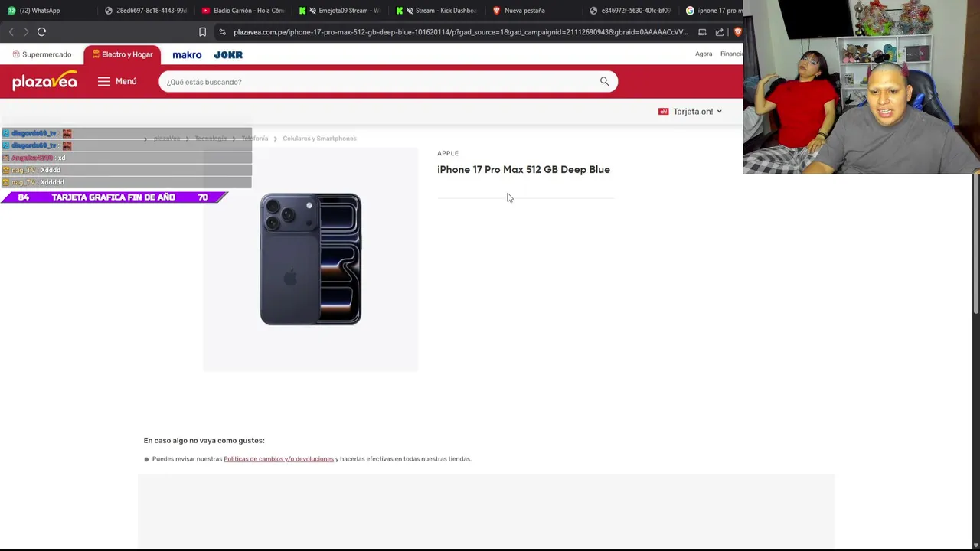Open the Telefonía breadcrumb
The image size is (980, 551).
pyautogui.click(x=255, y=139)
